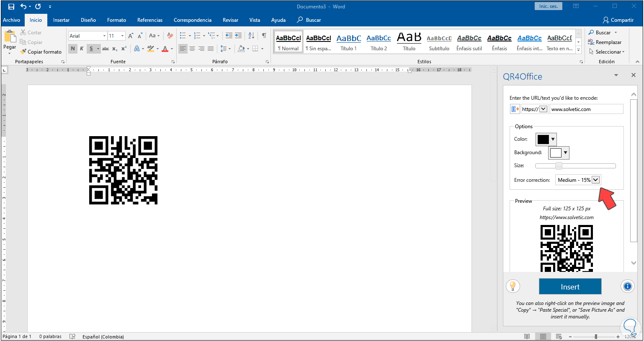
Task: Apply the red font color
Action: [165, 49]
